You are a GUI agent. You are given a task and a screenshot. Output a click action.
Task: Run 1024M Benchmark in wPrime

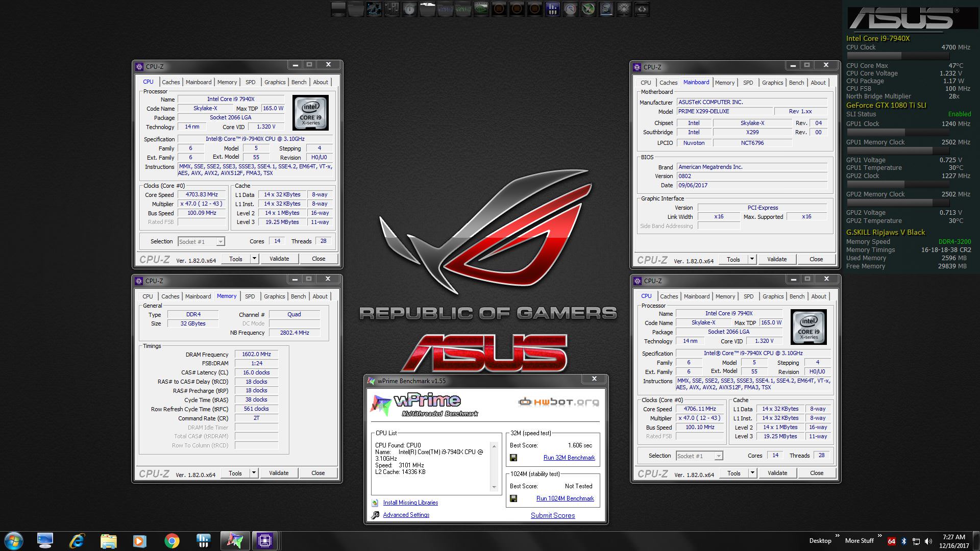coord(565,498)
